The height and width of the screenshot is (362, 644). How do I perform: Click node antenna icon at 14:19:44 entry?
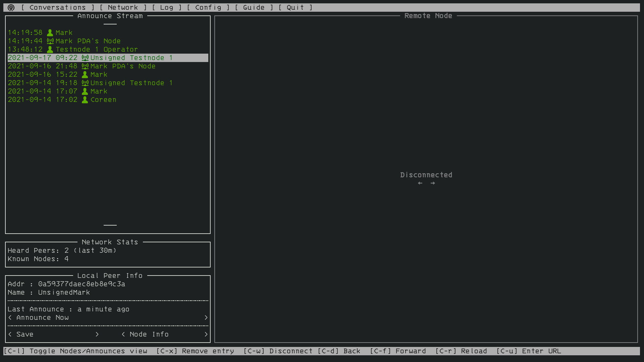tap(50, 41)
